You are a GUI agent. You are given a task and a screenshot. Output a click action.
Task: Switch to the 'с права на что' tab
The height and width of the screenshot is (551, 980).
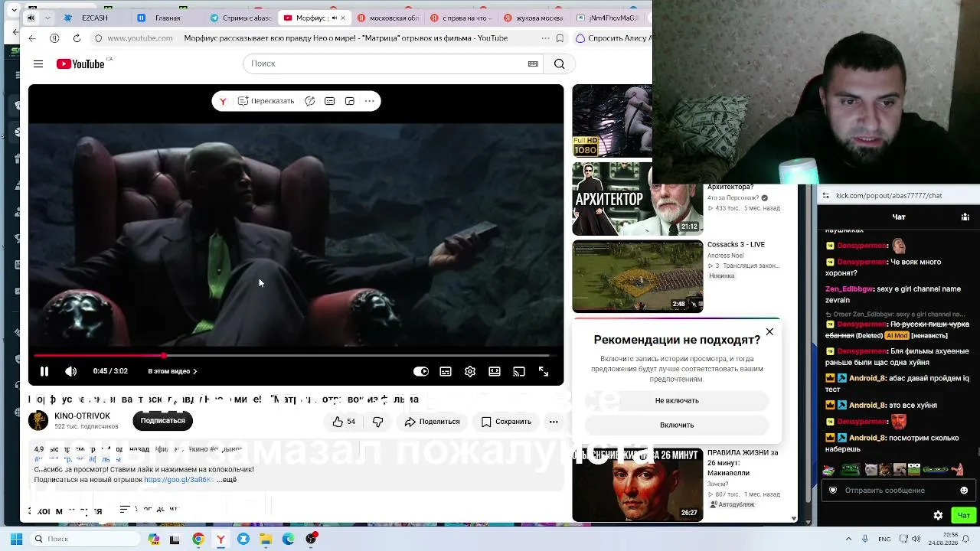(x=461, y=18)
